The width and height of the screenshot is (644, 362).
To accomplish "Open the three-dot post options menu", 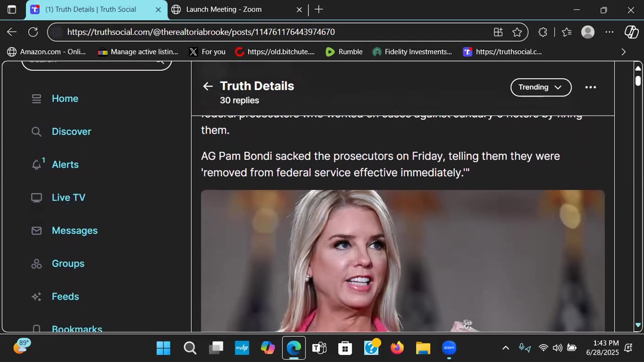I will [591, 87].
